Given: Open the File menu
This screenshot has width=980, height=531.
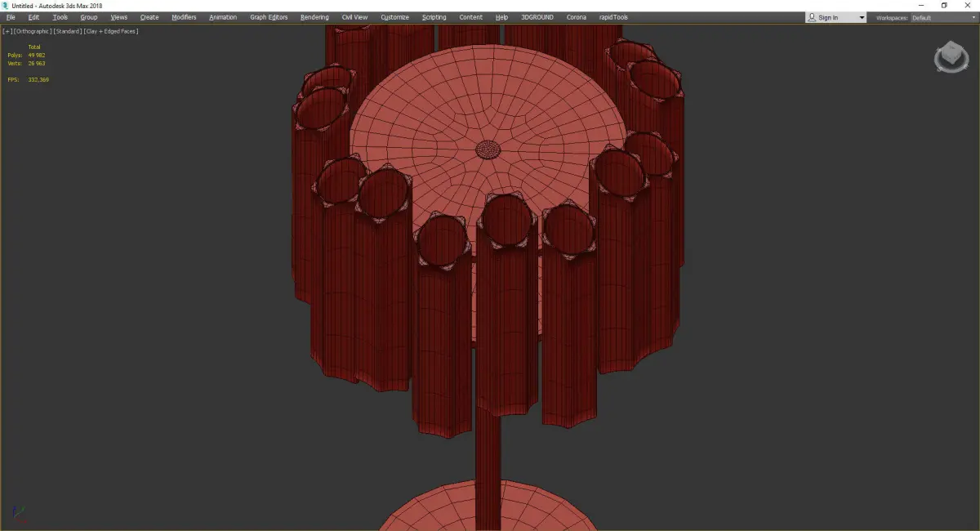Looking at the screenshot, I should pyautogui.click(x=11, y=17).
